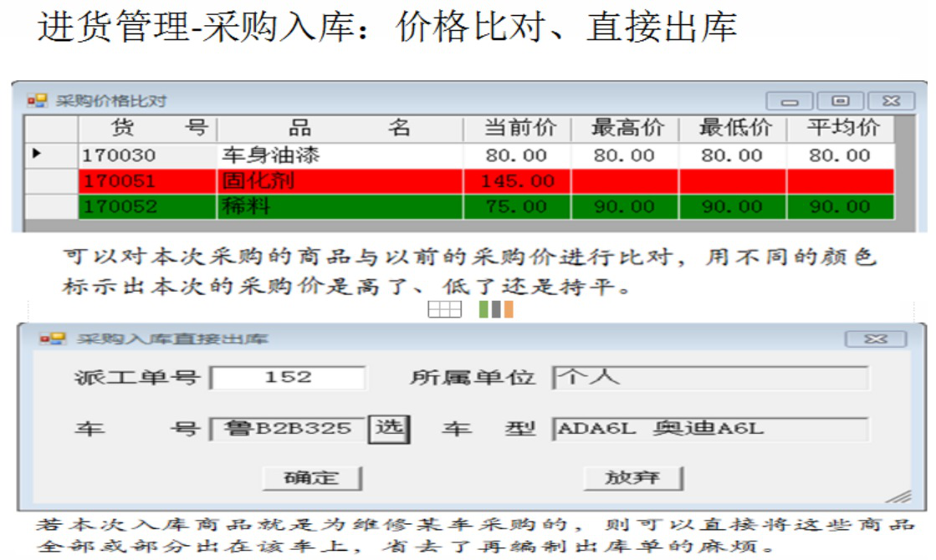Maximize the 采购价格比对 window
Image resolution: width=936 pixels, height=560 pixels.
click(x=840, y=101)
